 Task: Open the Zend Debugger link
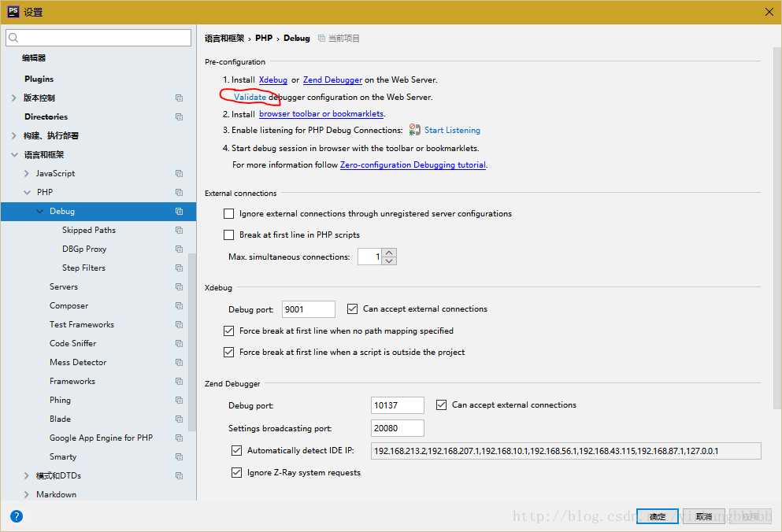click(x=332, y=79)
